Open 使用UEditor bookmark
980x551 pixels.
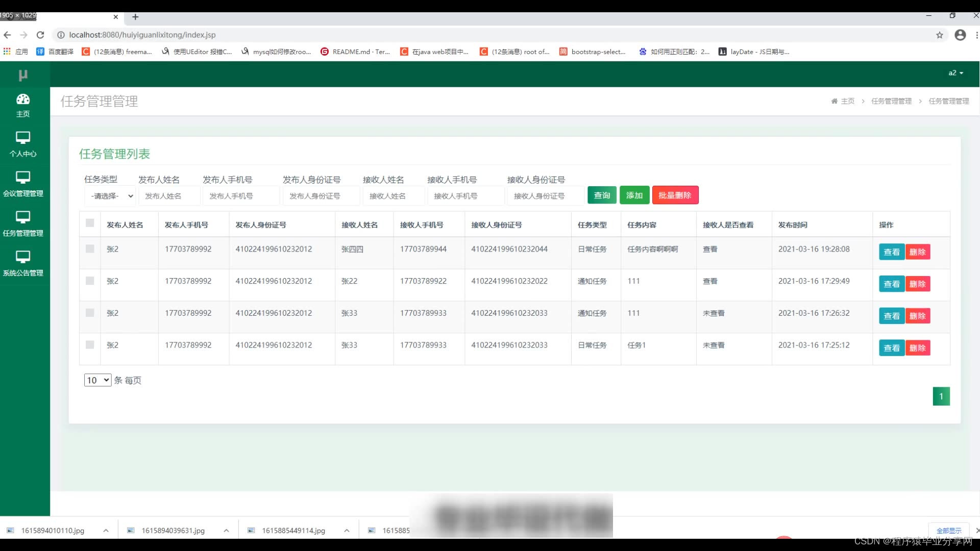197,52
